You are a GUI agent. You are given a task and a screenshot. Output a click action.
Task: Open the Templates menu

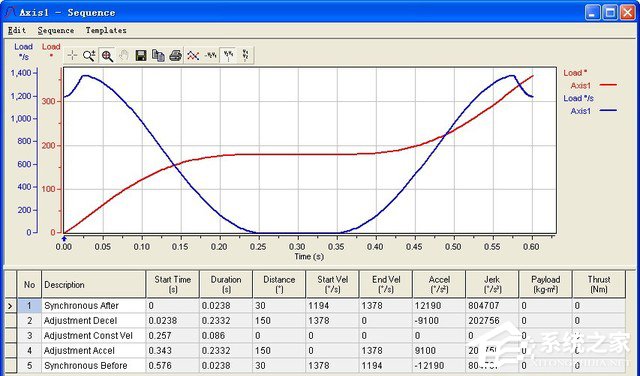(x=106, y=31)
